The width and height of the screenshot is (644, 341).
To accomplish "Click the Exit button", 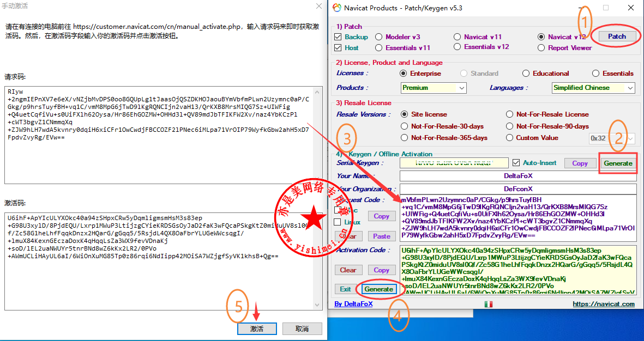I will tap(345, 289).
